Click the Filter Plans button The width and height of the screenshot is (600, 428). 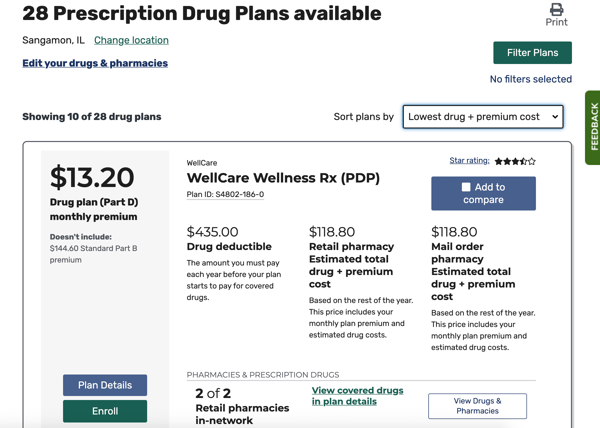(x=532, y=53)
